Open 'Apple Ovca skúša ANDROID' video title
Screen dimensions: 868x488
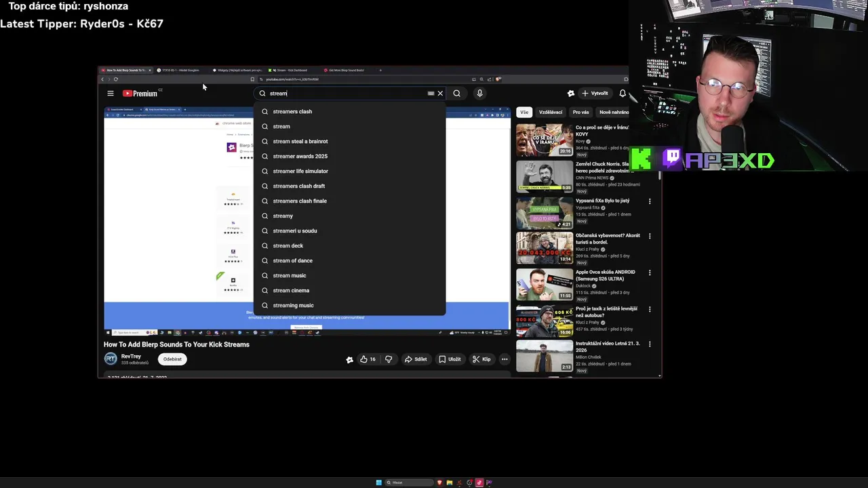coord(606,275)
